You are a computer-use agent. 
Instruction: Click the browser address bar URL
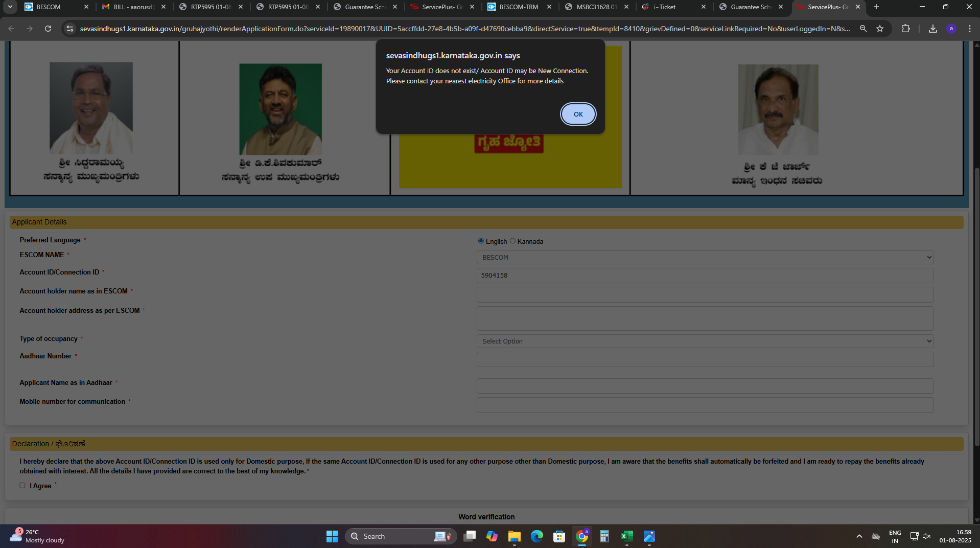point(465,29)
